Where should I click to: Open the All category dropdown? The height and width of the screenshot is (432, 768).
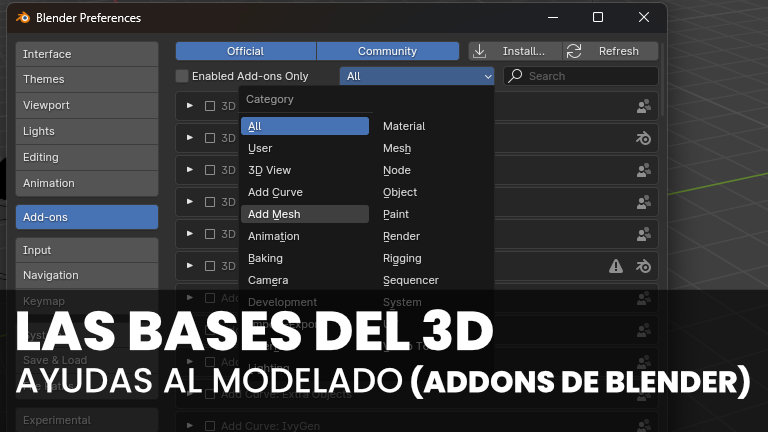point(417,76)
